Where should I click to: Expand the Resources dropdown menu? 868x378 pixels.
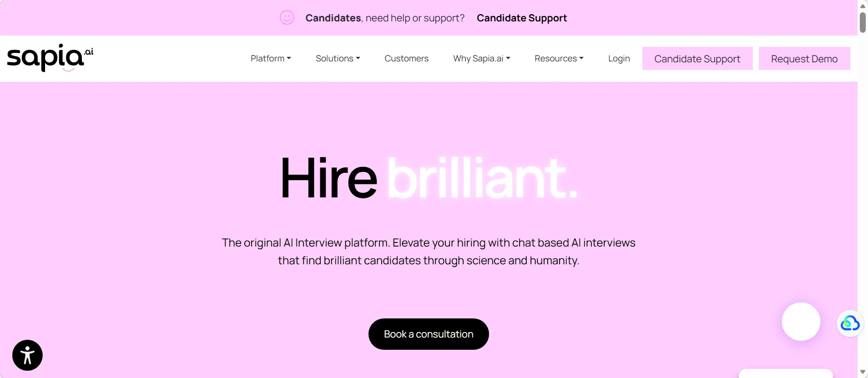point(559,58)
